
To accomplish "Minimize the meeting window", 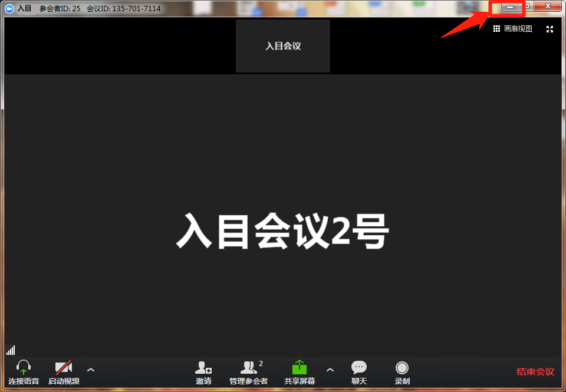I will [x=510, y=6].
